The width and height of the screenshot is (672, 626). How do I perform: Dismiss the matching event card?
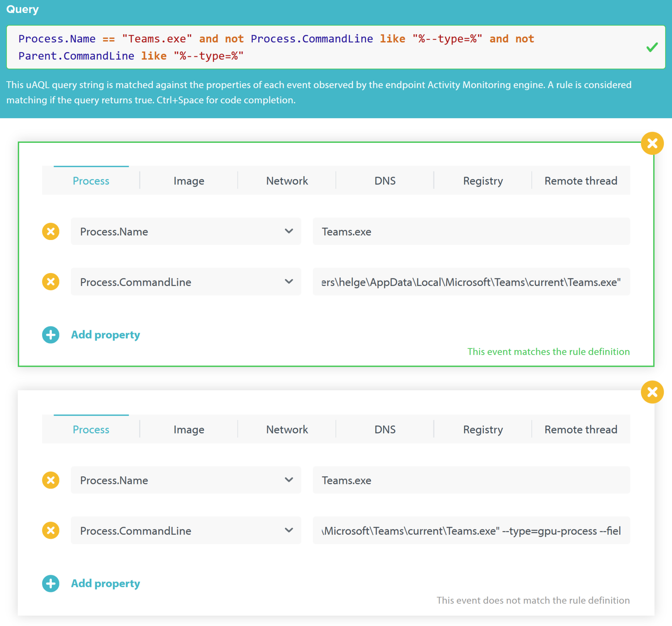tap(652, 143)
